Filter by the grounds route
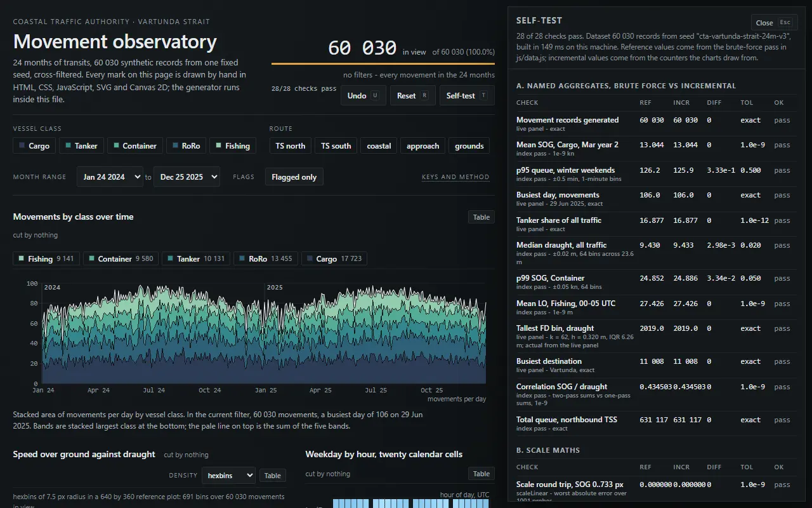The height and width of the screenshot is (508, 812). coord(469,145)
